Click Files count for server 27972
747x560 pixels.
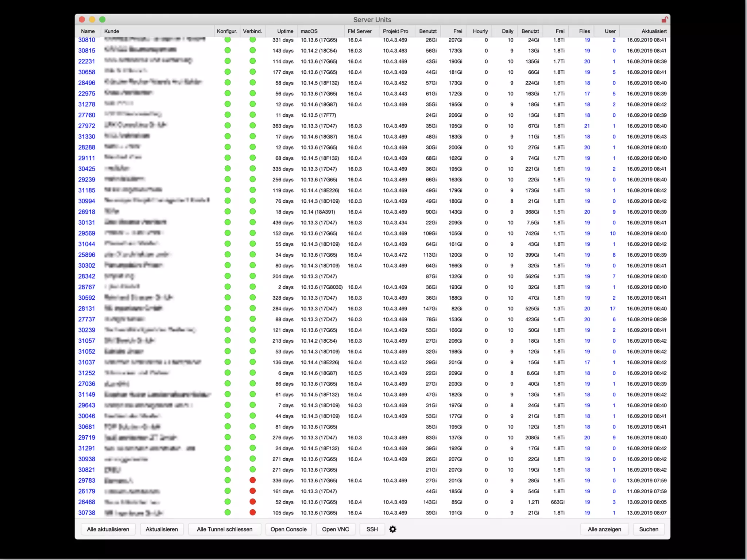point(587,126)
